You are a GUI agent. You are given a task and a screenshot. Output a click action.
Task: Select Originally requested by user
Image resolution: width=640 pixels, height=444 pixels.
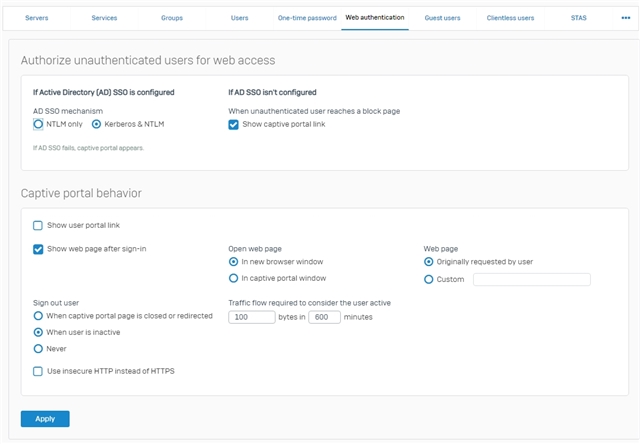click(429, 262)
